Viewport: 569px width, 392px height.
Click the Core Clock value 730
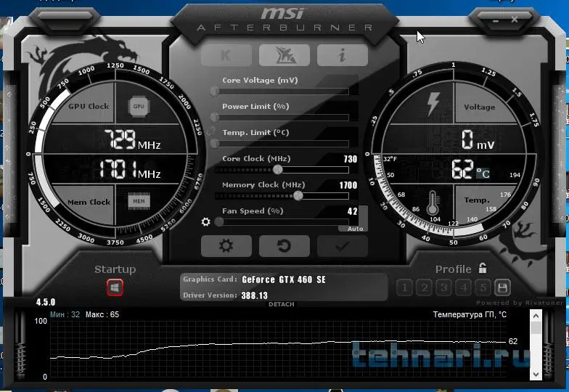350,159
